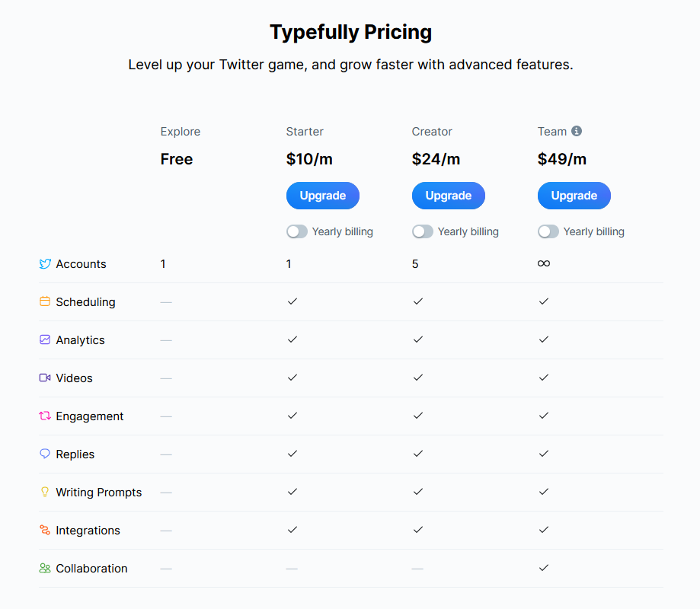Click the Writing Prompts feature label
Screen dimensions: 700x609
99,493
